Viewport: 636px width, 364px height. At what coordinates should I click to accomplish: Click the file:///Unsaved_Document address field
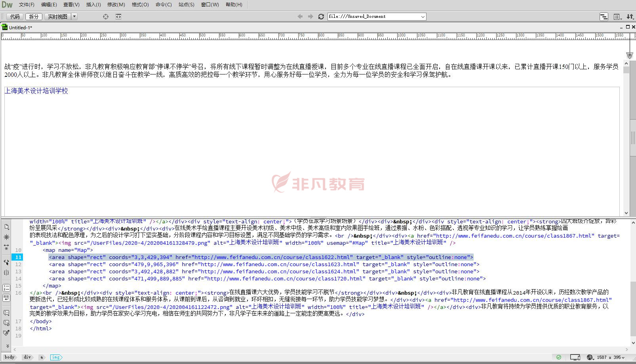pos(373,17)
